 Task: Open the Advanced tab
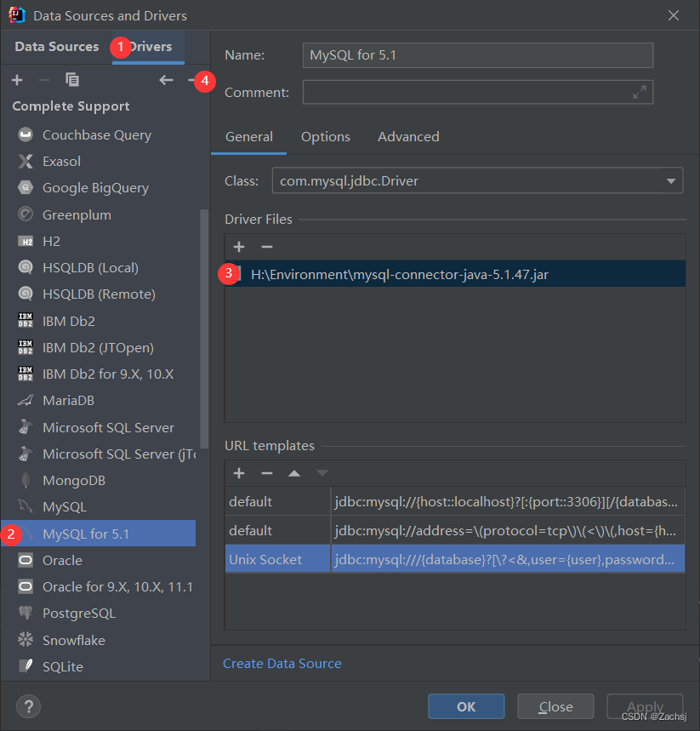pyautogui.click(x=408, y=137)
